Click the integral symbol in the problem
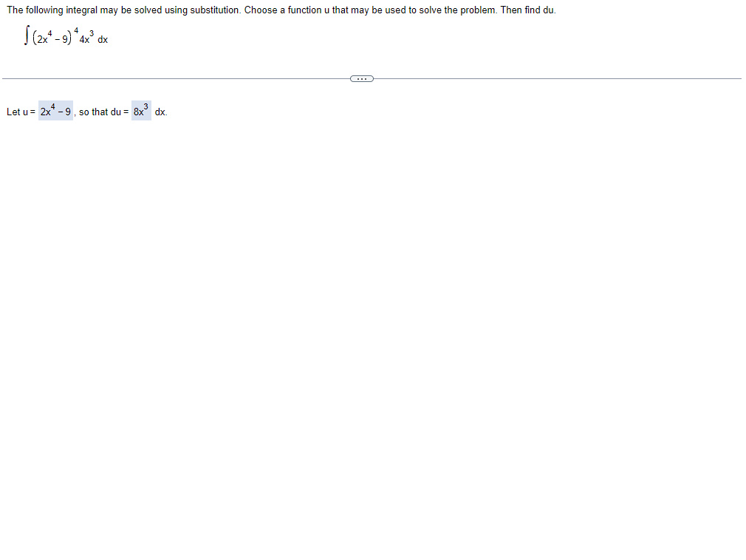Image resolution: width=746 pixels, height=560 pixels. (27, 37)
